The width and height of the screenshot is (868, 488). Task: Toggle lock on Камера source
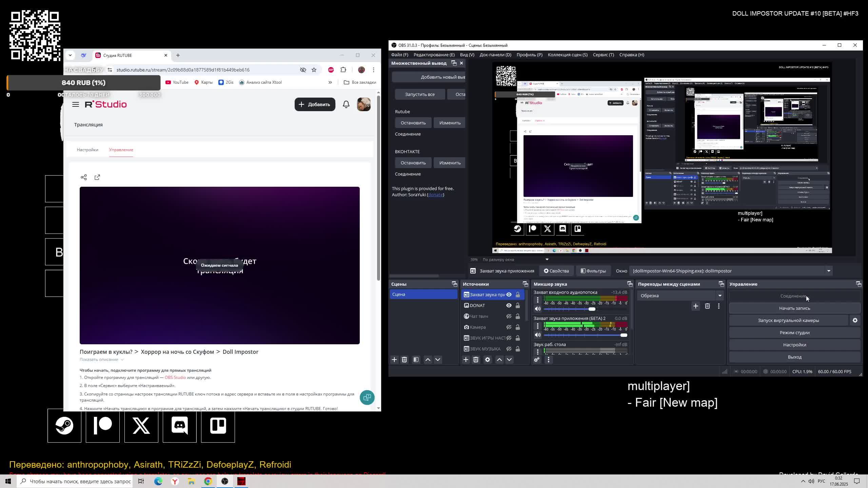(x=518, y=327)
